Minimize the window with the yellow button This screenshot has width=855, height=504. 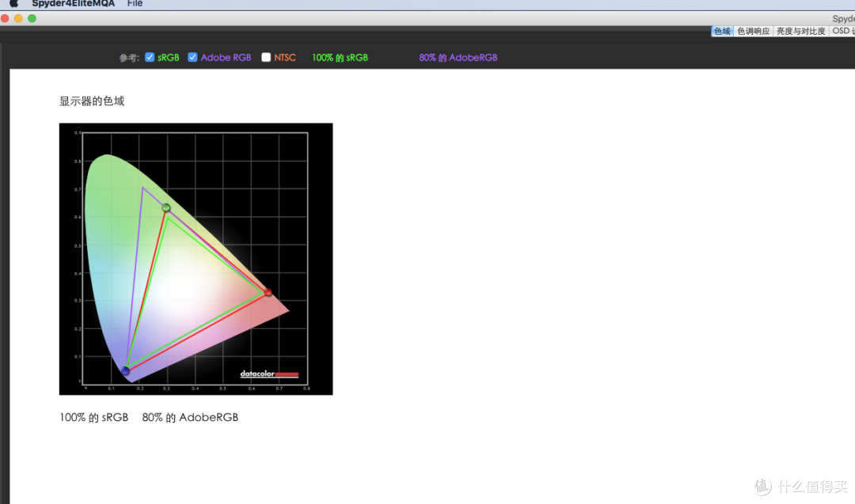click(x=18, y=18)
